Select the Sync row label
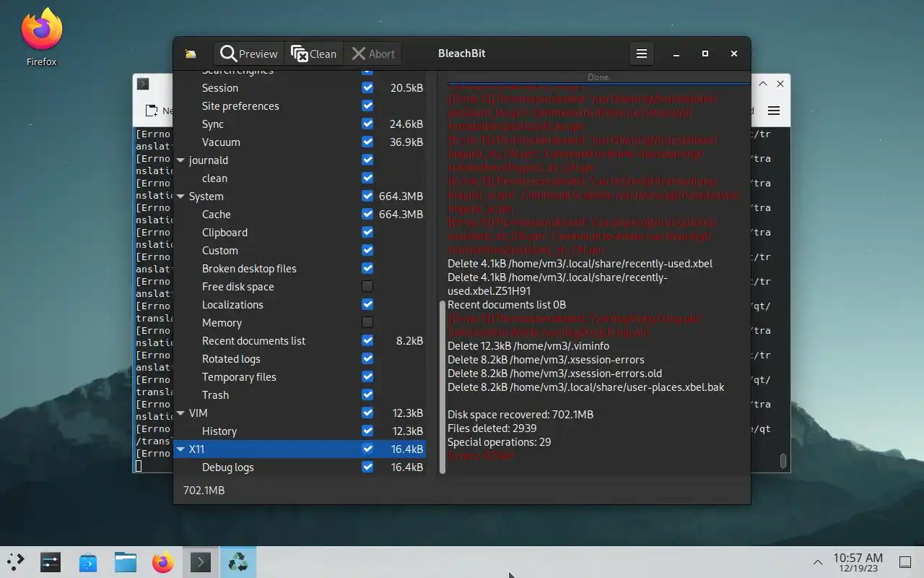The width and height of the screenshot is (924, 578). click(213, 124)
